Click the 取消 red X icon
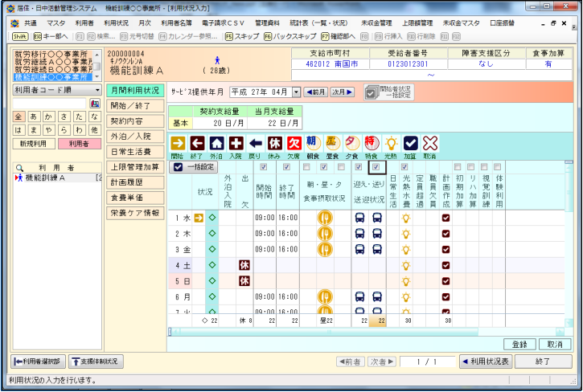The width and height of the screenshot is (583, 392). (430, 142)
